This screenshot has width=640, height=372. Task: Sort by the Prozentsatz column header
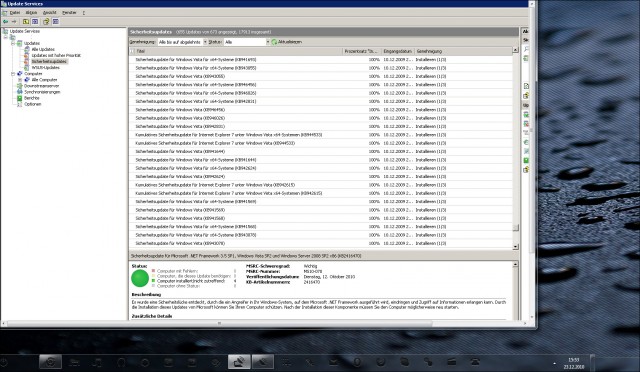point(362,51)
